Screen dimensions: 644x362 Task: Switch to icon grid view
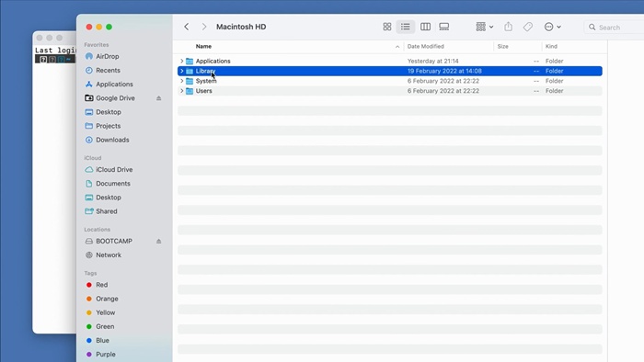(x=387, y=27)
